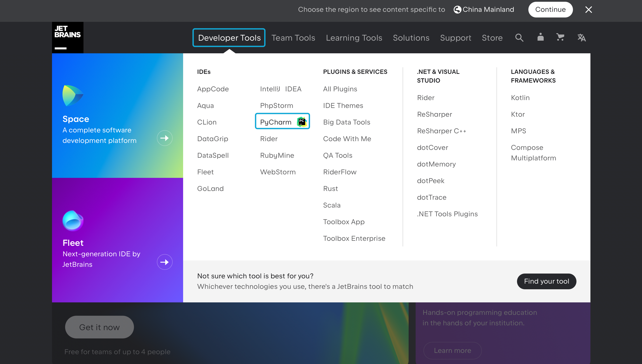Close the region banner with X

click(589, 10)
